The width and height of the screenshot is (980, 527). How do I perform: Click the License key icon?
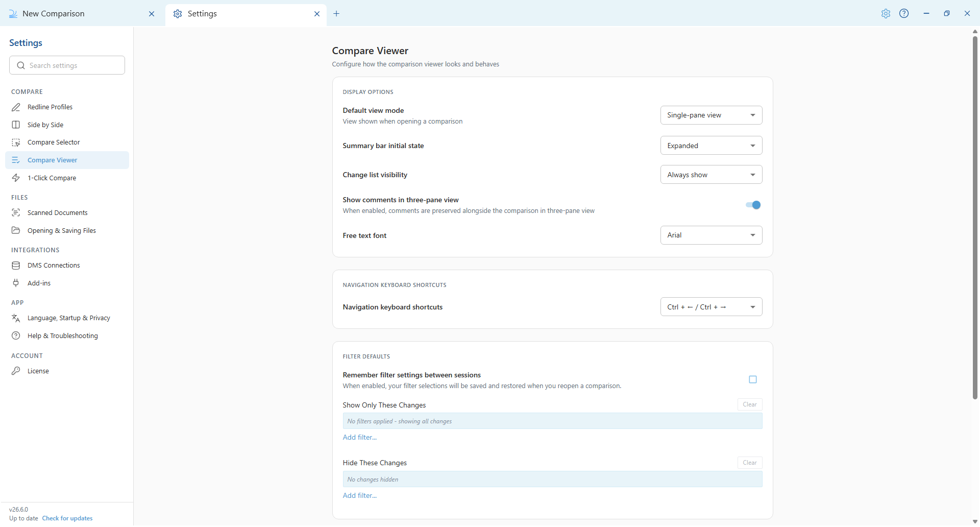point(16,371)
